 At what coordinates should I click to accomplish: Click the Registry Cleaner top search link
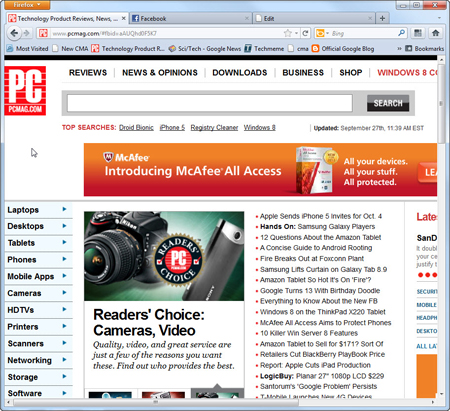point(214,128)
